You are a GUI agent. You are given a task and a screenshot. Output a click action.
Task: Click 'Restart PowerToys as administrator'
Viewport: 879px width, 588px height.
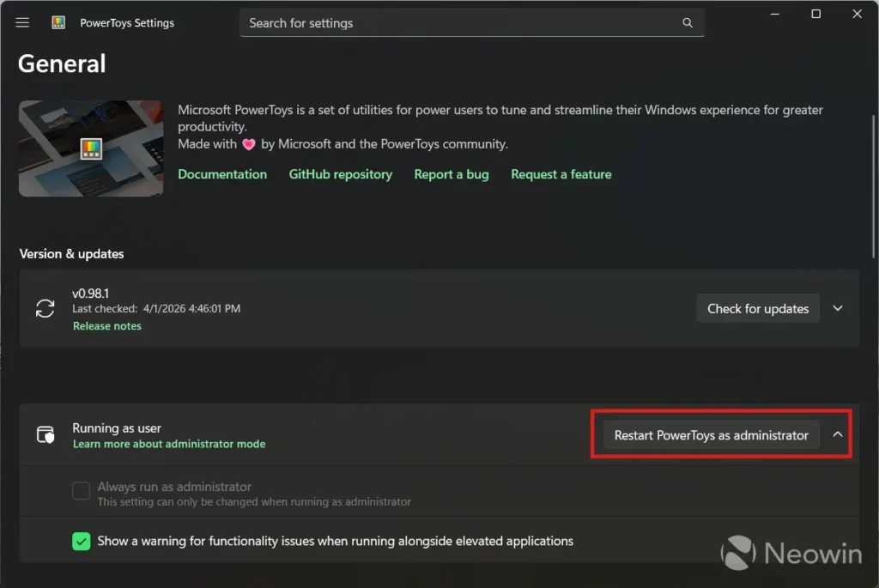(710, 435)
